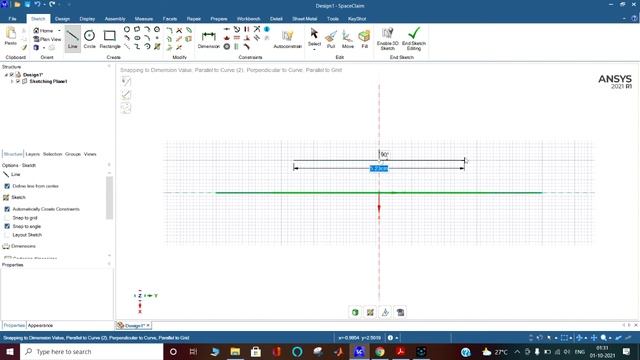Activate the Pull tool
The image size is (640, 360).
331,39
